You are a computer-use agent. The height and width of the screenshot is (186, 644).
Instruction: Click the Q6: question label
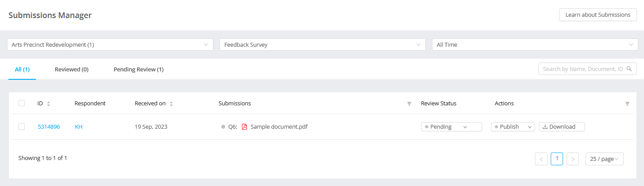pos(233,126)
